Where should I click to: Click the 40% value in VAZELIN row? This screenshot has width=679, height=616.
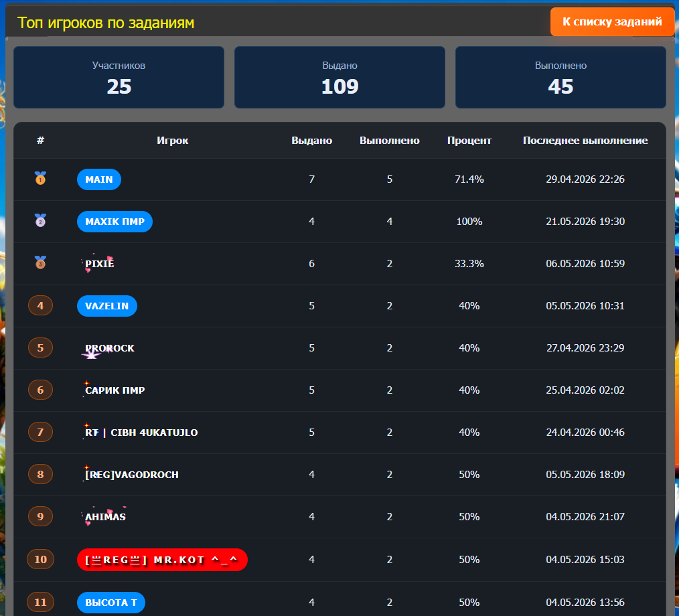[x=469, y=305]
